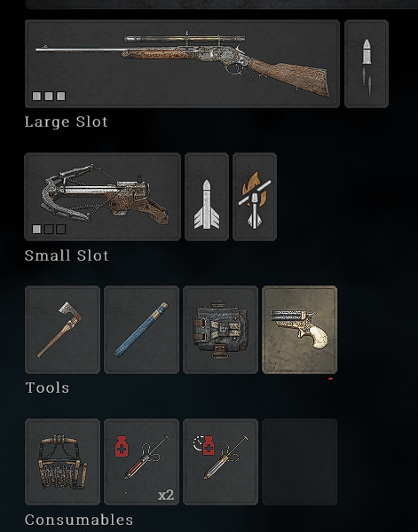The height and width of the screenshot is (532, 418).
Task: Select the hand crossbow in Small Slot
Action: [103, 197]
